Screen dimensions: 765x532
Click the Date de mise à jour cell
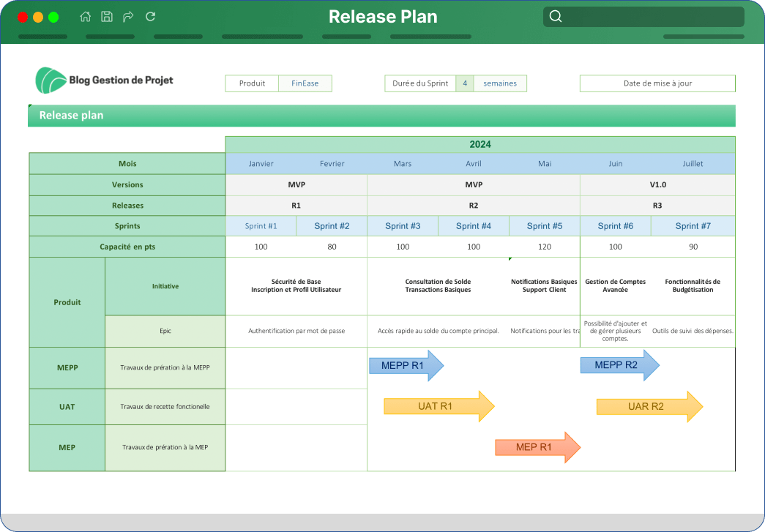pyautogui.click(x=657, y=83)
